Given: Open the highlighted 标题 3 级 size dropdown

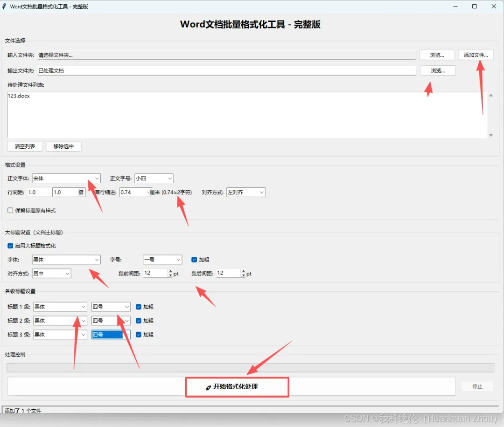Looking at the screenshot, I should (111, 335).
